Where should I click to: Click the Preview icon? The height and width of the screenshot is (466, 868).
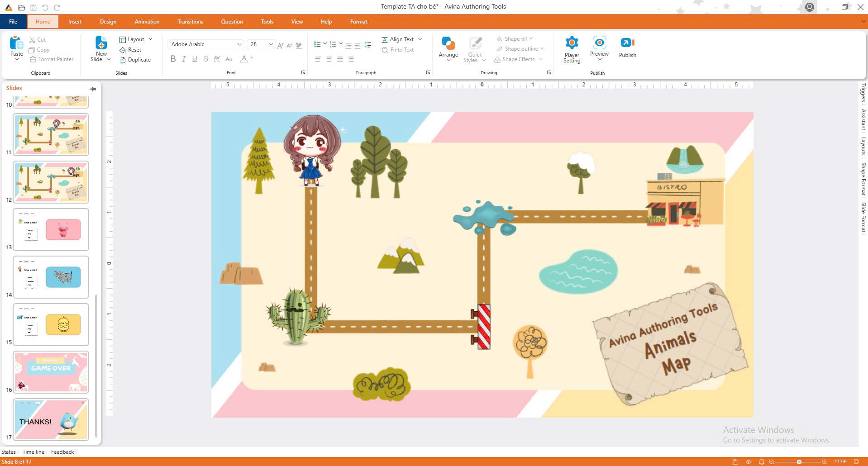[599, 43]
